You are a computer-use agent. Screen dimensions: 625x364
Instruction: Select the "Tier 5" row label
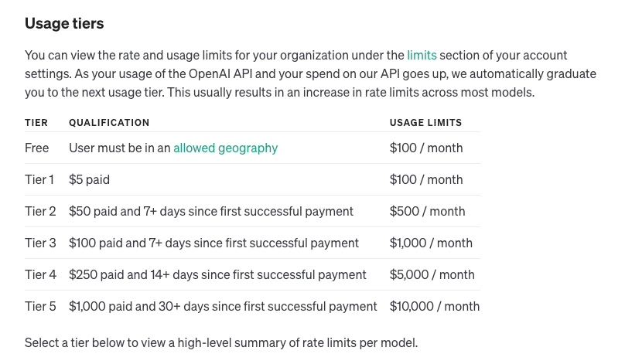(40, 306)
